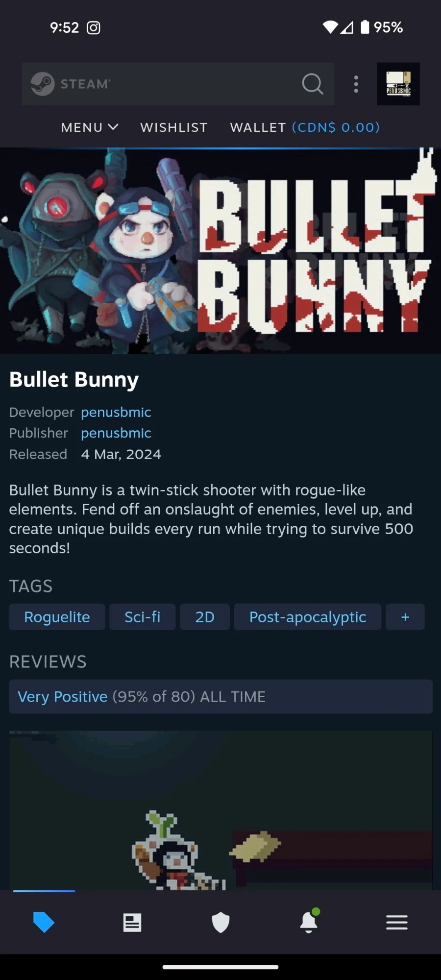Expand more tags with plus button

[405, 617]
